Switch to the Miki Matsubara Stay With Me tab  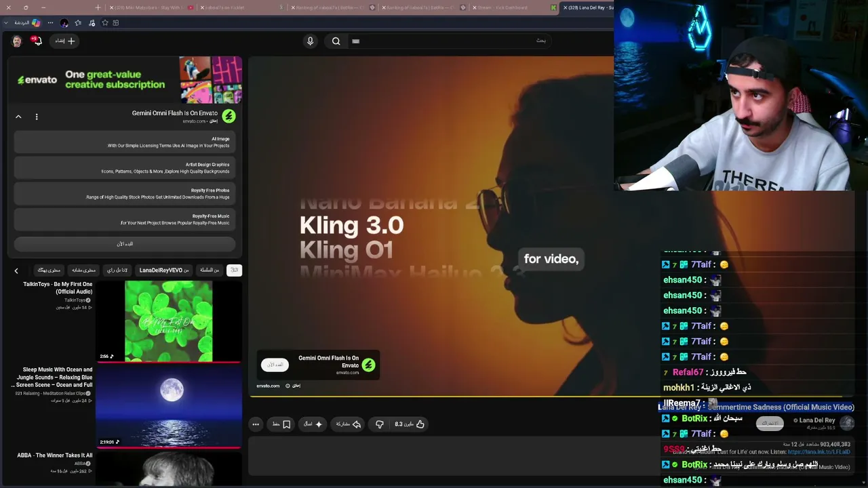(x=151, y=7)
